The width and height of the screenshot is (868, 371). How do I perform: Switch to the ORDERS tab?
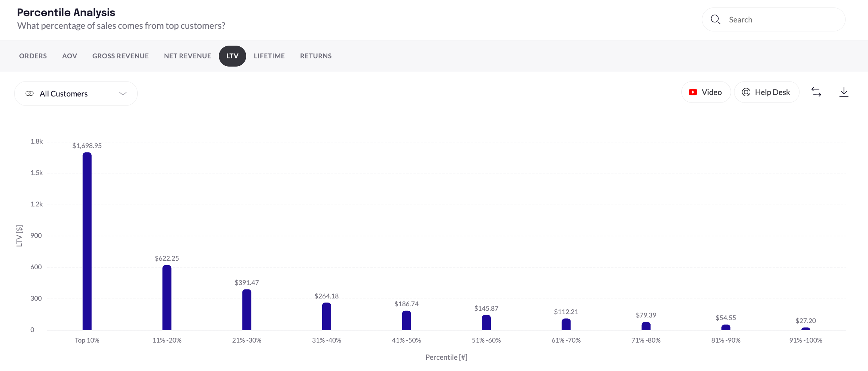click(33, 56)
